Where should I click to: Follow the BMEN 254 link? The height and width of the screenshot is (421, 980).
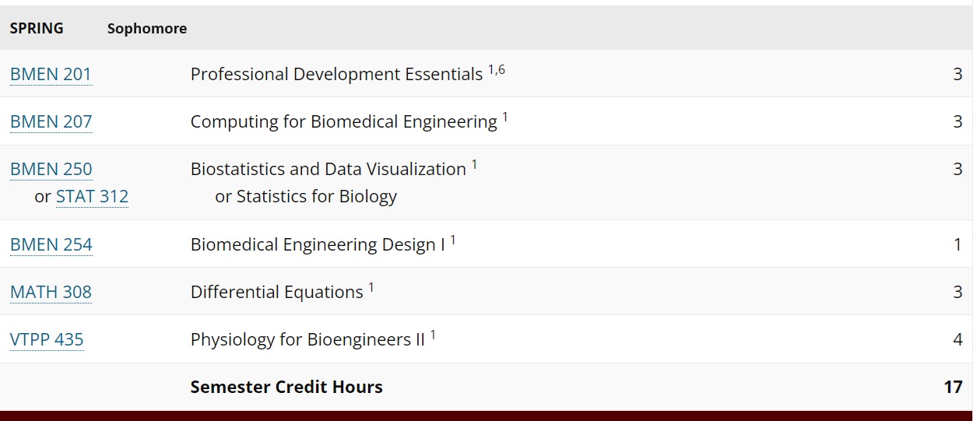coord(51,245)
